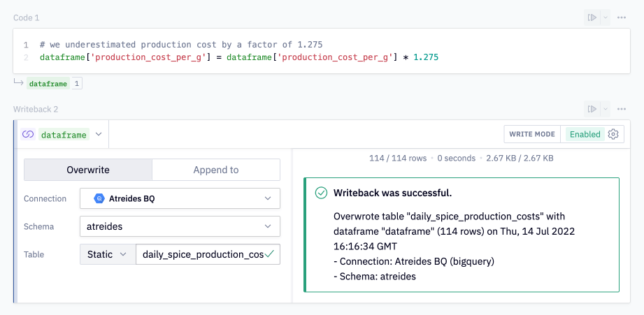644x315 pixels.
Task: Open the Schema dropdown set to atreides
Action: coord(180,226)
